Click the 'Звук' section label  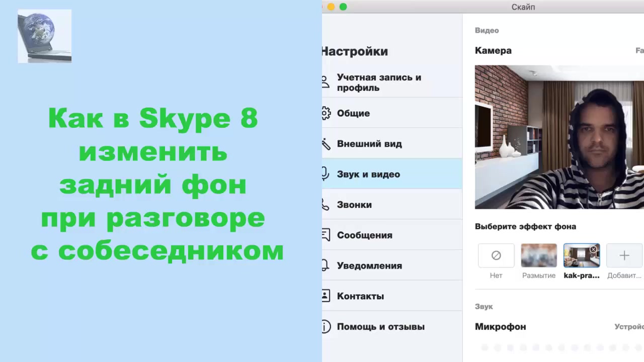click(x=484, y=307)
